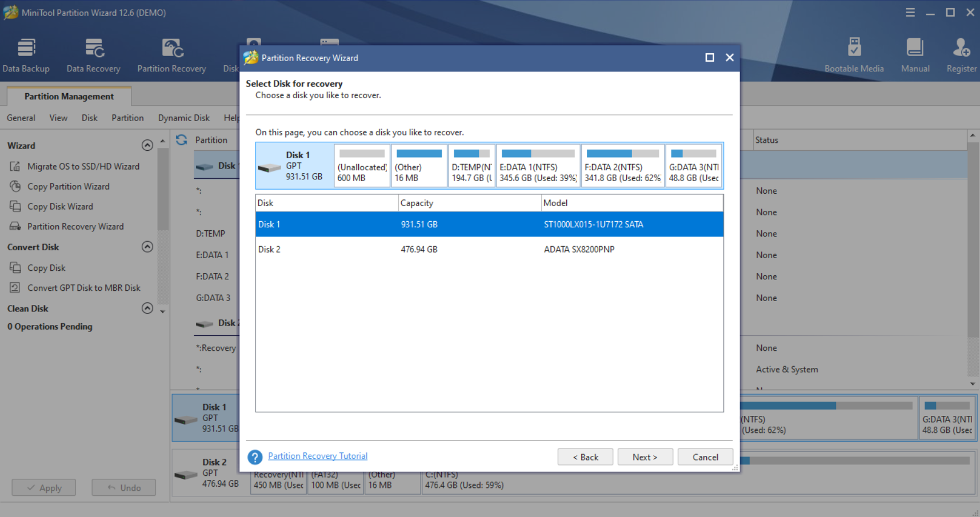This screenshot has height=517, width=980.
Task: Open the hamburger menu in title bar
Action: 910,12
